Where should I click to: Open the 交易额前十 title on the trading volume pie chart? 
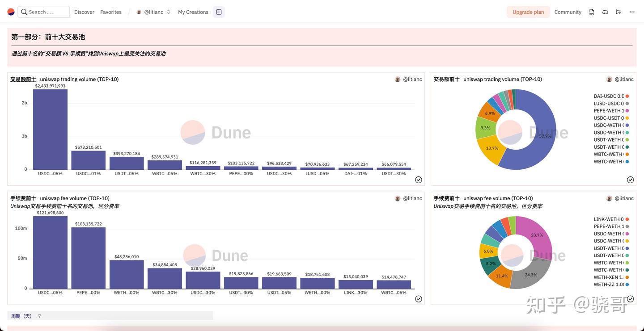(x=446, y=80)
